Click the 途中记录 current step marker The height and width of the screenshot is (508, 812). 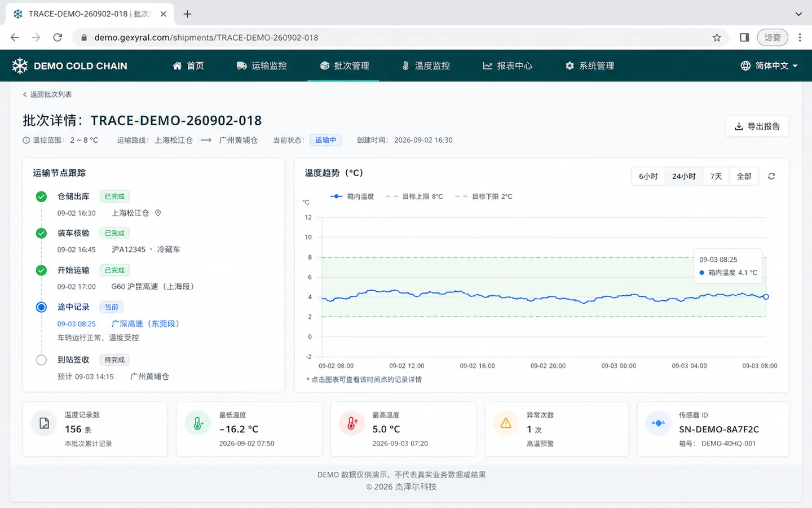pyautogui.click(x=41, y=307)
